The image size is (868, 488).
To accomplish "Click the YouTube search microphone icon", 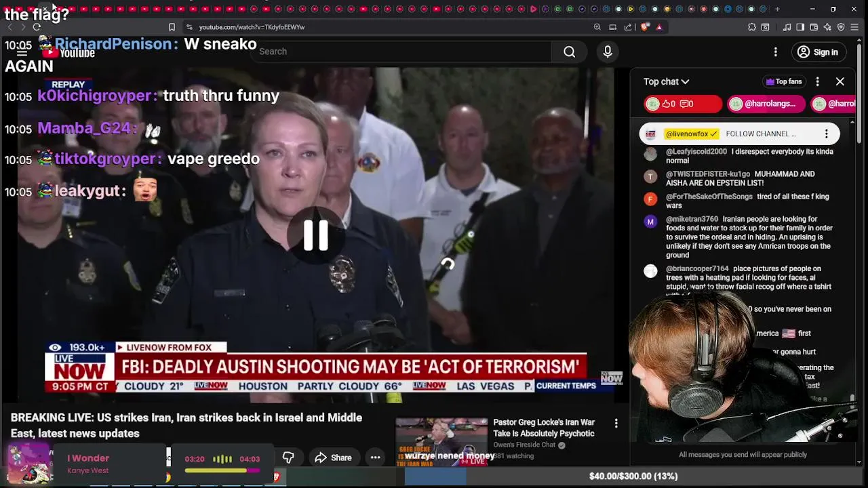I will click(x=608, y=52).
